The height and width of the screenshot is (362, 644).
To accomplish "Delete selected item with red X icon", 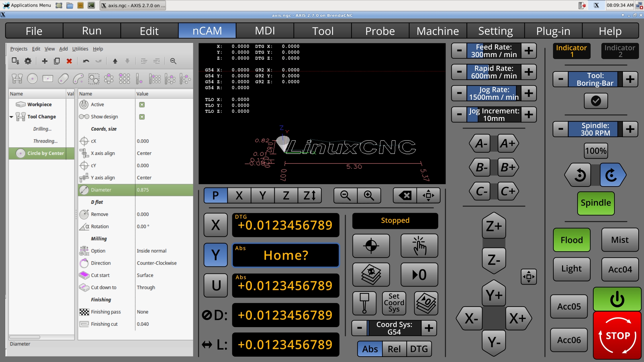I will click(69, 61).
